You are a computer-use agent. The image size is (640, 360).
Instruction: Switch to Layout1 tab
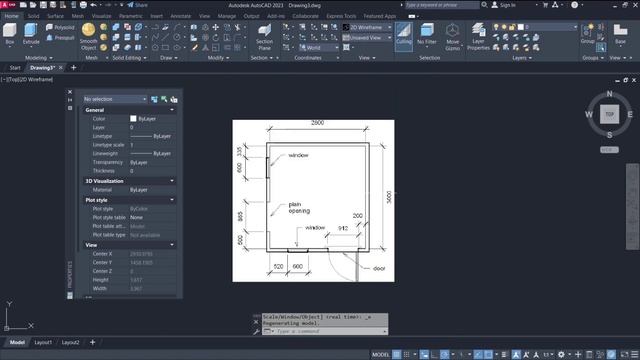tap(43, 342)
